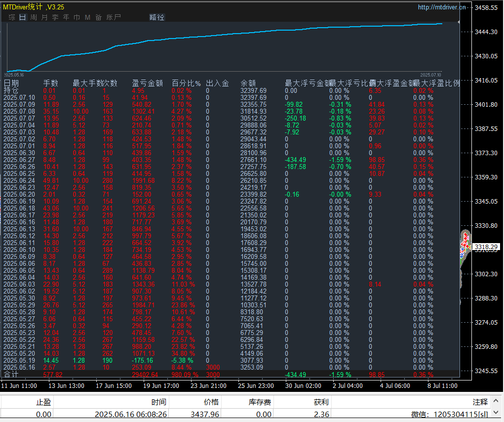Image resolution: width=504 pixels, height=422 pixels.
Task: Click the percentage value 34.80 %
Action: tap(183, 353)
